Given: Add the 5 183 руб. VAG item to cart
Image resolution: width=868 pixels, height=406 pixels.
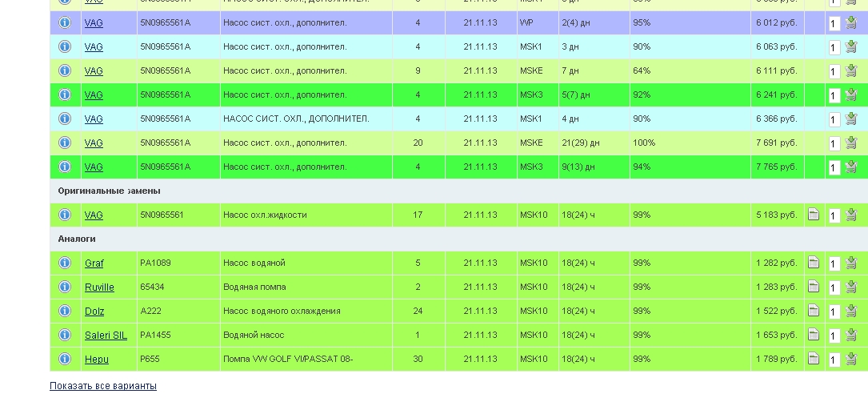Looking at the screenshot, I should point(851,215).
